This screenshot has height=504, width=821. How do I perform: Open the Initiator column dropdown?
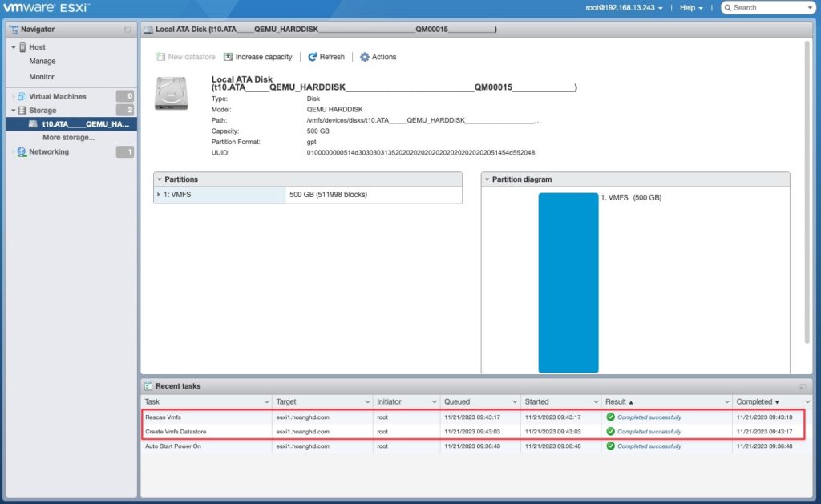pos(434,402)
